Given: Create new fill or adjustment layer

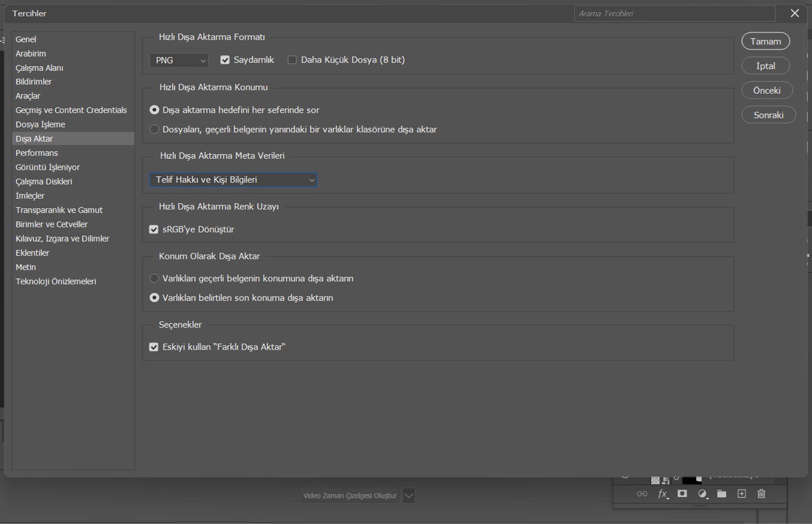Looking at the screenshot, I should coord(702,494).
